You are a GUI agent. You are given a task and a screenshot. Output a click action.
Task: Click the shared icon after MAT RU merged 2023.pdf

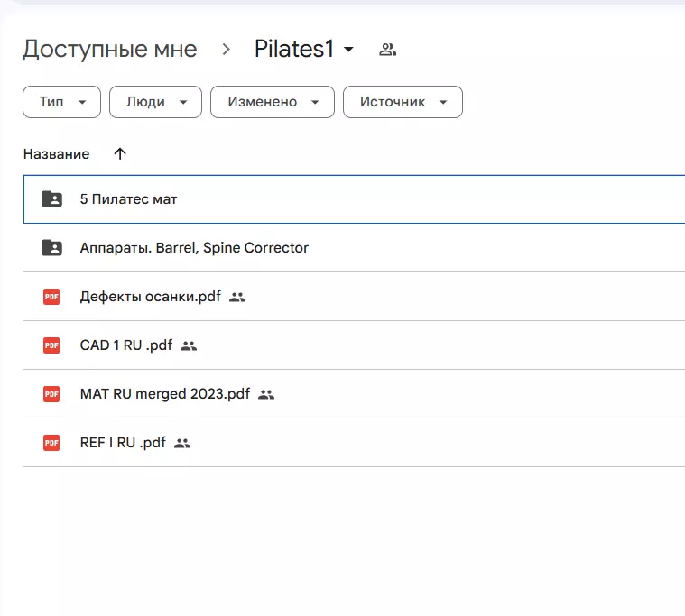(x=266, y=394)
